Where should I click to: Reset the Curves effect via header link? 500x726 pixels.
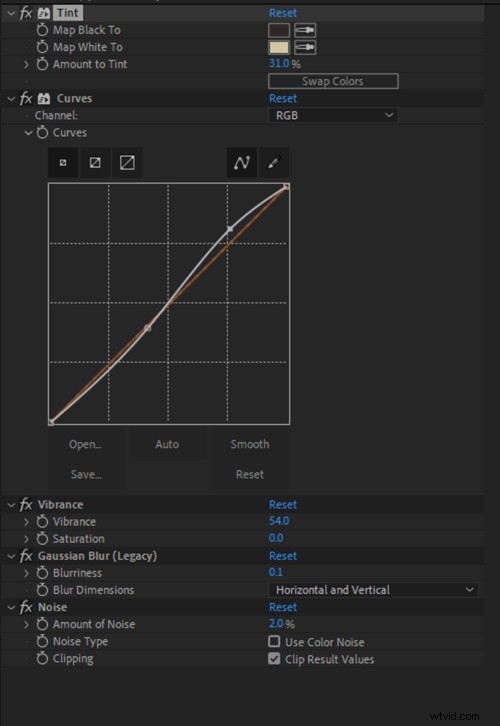(283, 98)
